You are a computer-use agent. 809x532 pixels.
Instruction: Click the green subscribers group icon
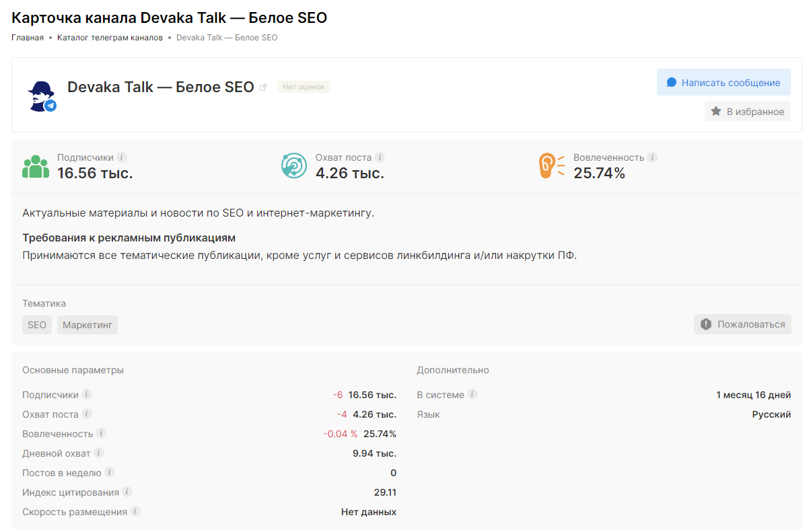click(x=36, y=166)
